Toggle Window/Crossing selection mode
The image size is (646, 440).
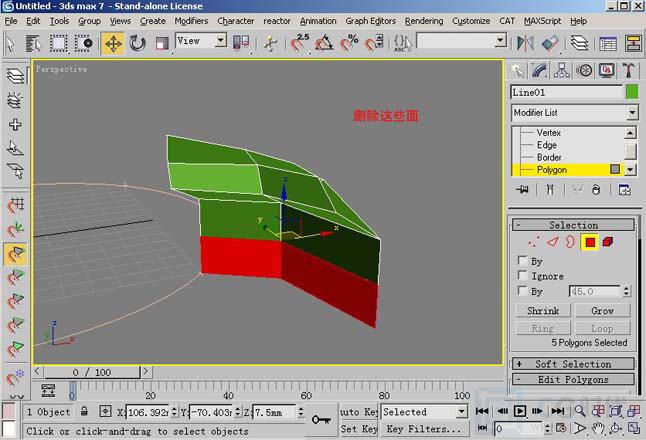pos(83,43)
